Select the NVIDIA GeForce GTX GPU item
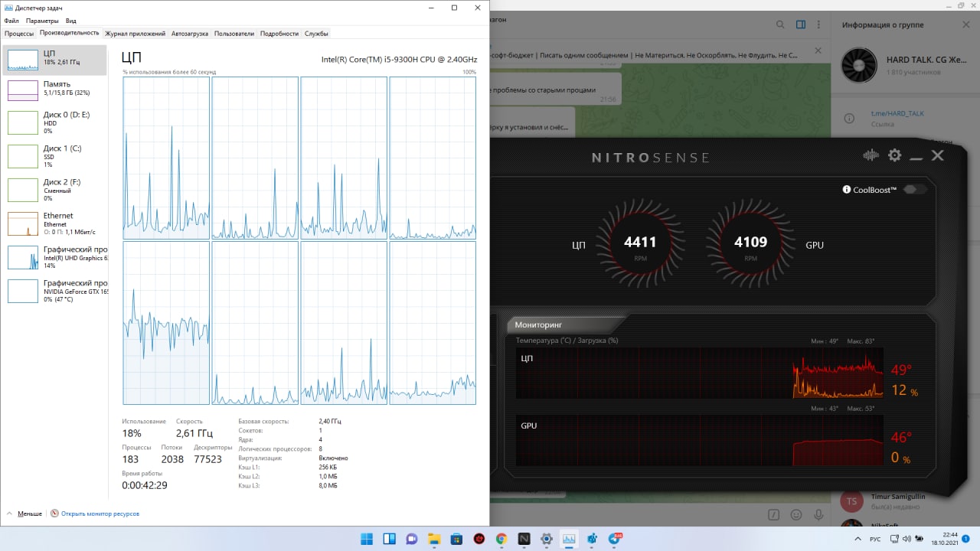Screen dimensions: 980x551 (x=55, y=291)
